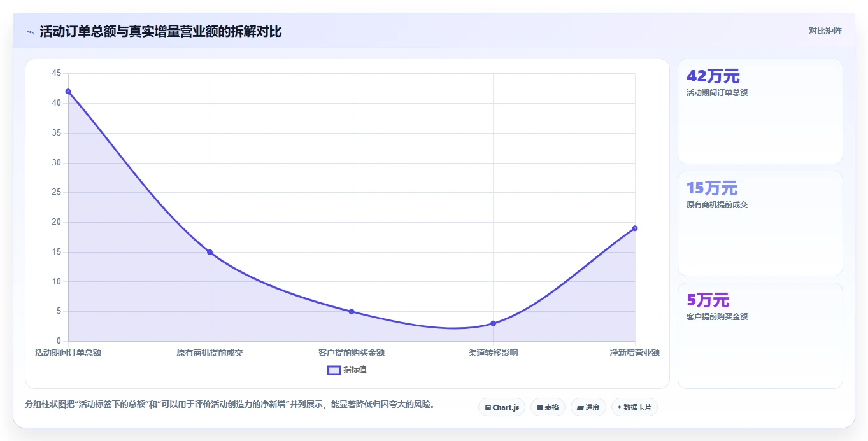868x441 pixels.
Task: Click the 渠道转移影响 data point on the line
Action: pos(493,323)
